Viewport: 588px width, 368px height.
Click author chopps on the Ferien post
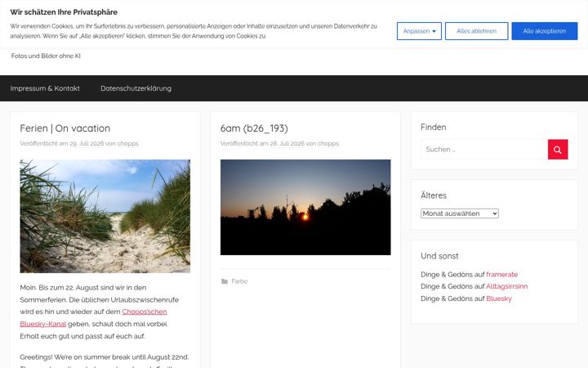pos(127,143)
